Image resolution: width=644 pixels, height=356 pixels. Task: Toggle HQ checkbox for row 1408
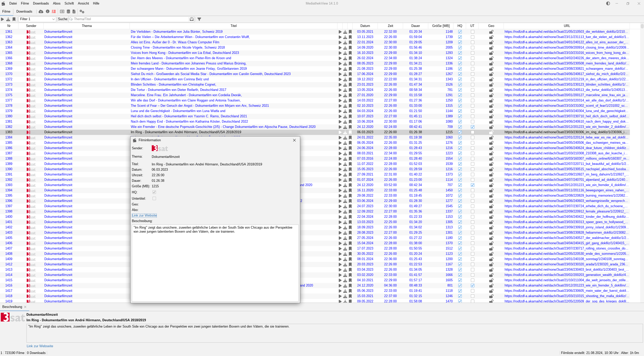click(460, 254)
